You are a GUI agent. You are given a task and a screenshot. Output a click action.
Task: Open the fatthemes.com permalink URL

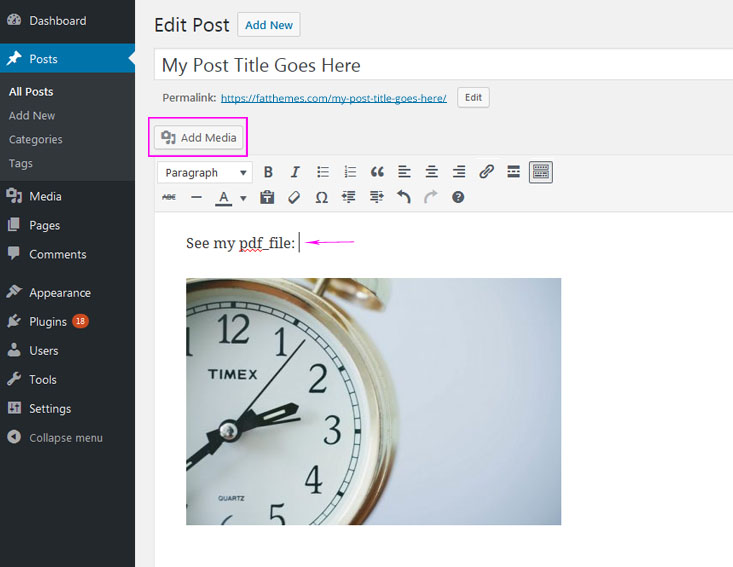tap(334, 98)
